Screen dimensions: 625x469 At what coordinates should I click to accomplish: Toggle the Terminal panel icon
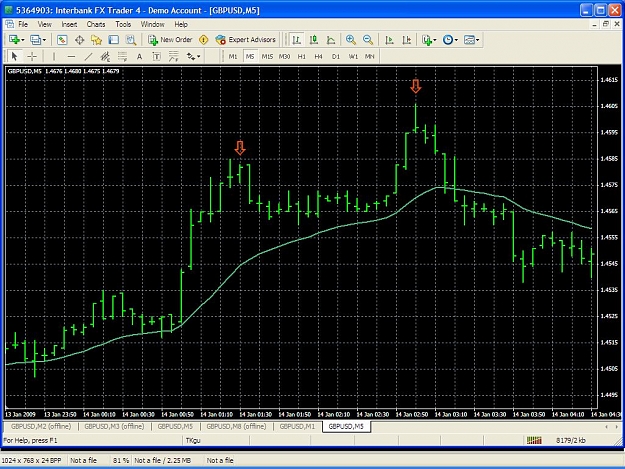point(114,39)
